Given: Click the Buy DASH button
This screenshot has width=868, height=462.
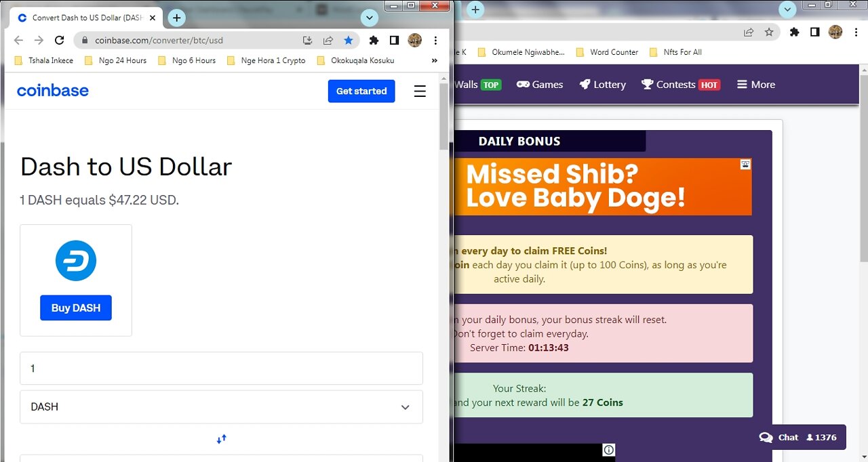Looking at the screenshot, I should 76,308.
